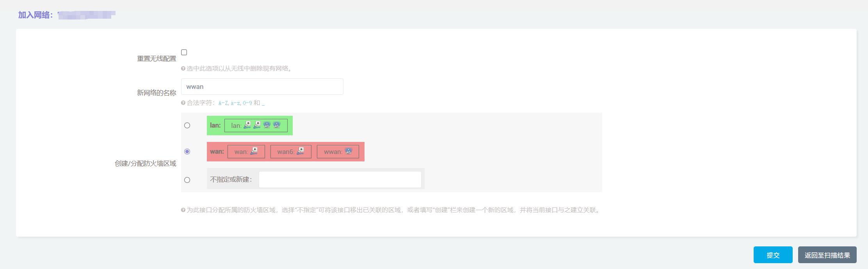Click the 新网络的名称 field containing wwan

pyautogui.click(x=262, y=87)
